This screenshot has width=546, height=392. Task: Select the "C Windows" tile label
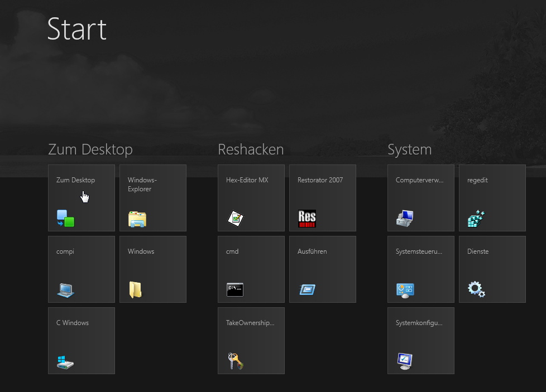tap(73, 323)
